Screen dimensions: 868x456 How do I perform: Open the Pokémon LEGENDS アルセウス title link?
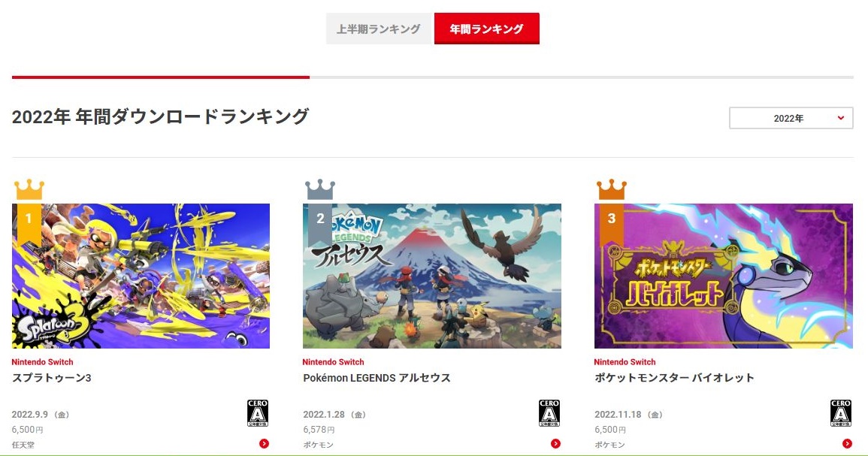tap(377, 378)
